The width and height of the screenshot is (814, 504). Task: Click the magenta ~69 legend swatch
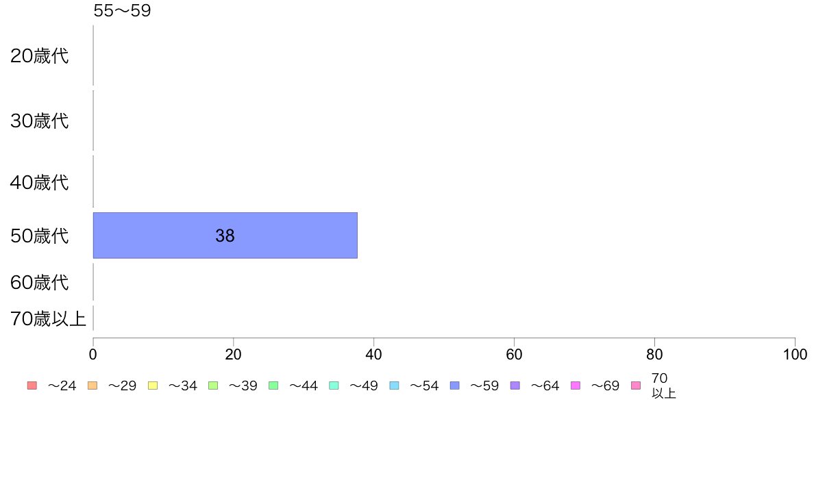point(575,386)
